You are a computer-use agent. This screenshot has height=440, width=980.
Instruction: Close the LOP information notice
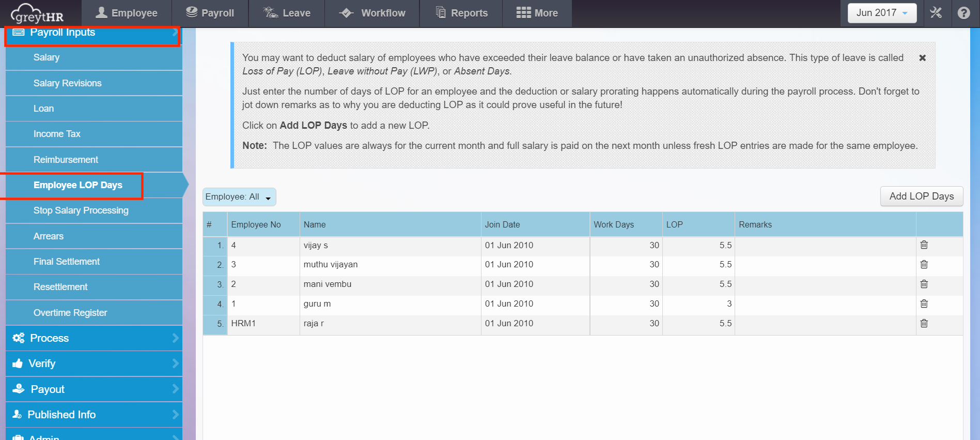point(922,58)
